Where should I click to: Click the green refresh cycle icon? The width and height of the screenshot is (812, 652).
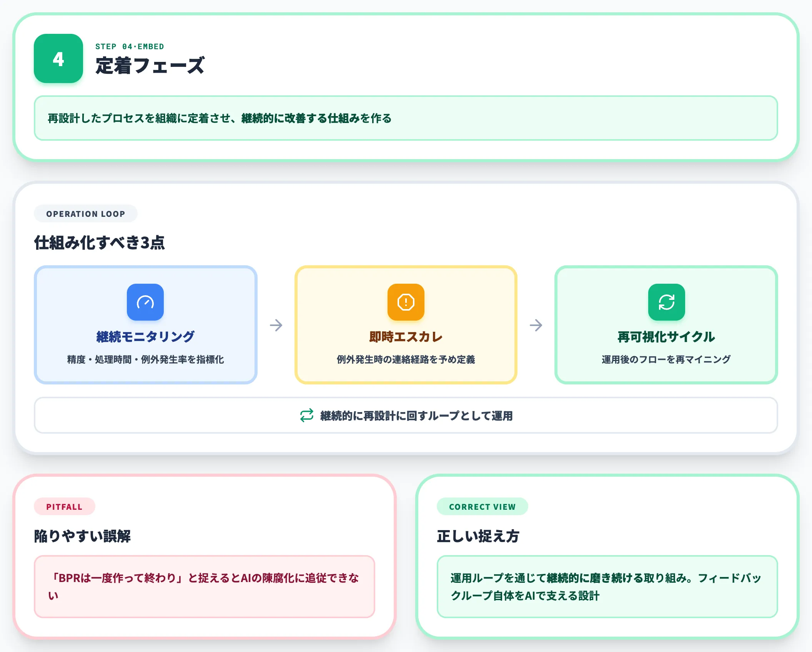point(667,302)
